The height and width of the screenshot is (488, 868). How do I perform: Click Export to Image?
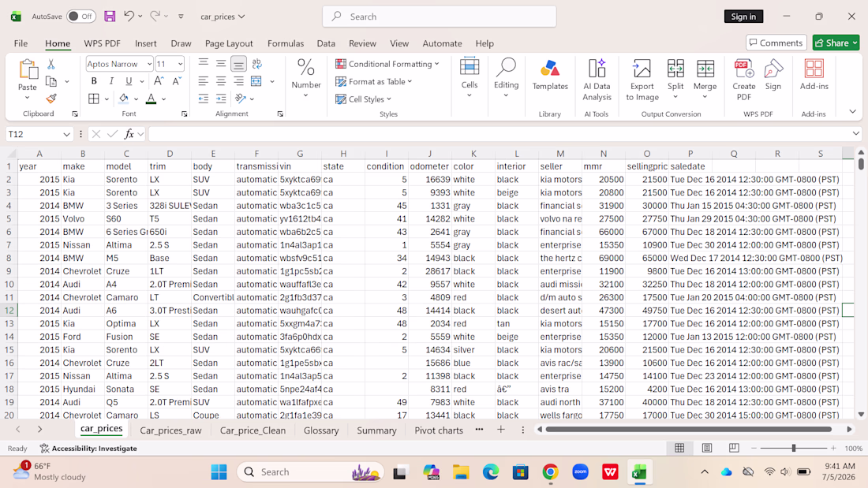click(x=642, y=80)
